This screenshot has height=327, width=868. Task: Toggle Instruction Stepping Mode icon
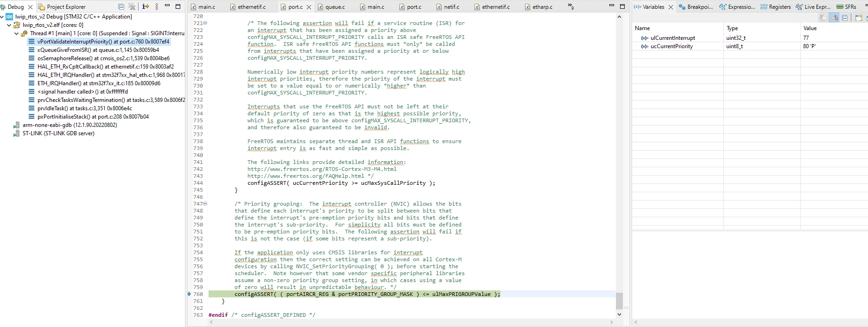[146, 6]
